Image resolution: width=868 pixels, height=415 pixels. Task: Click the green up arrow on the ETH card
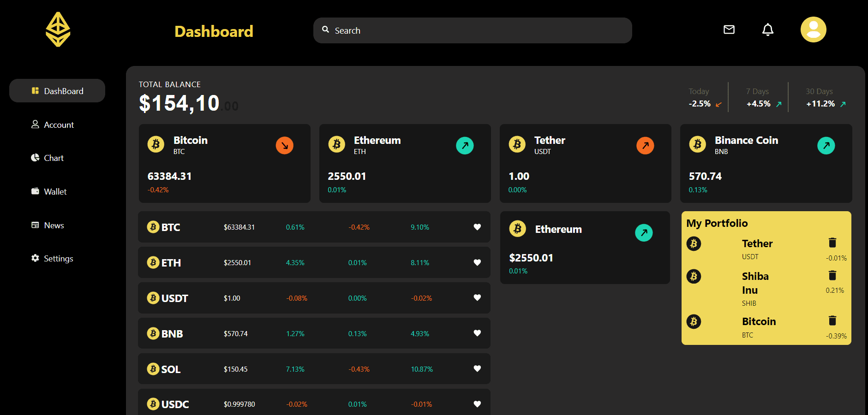[x=465, y=146]
